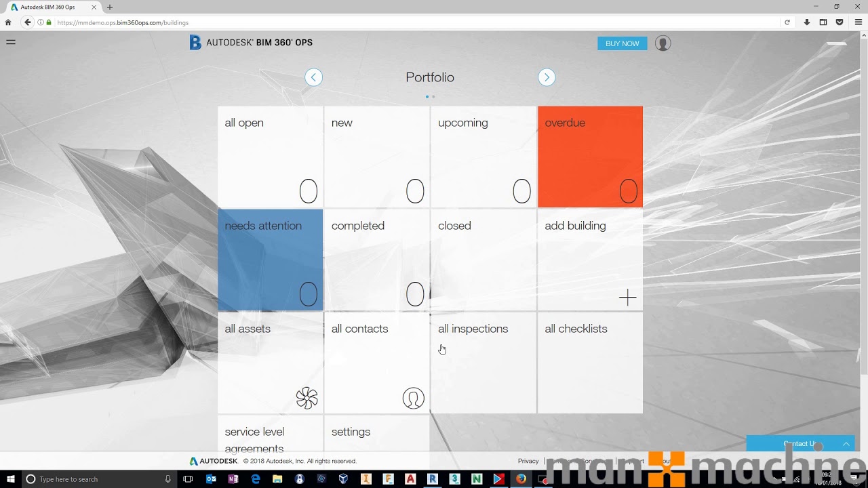Click the BUY NOW button
This screenshot has height=488, width=868.
tap(622, 43)
